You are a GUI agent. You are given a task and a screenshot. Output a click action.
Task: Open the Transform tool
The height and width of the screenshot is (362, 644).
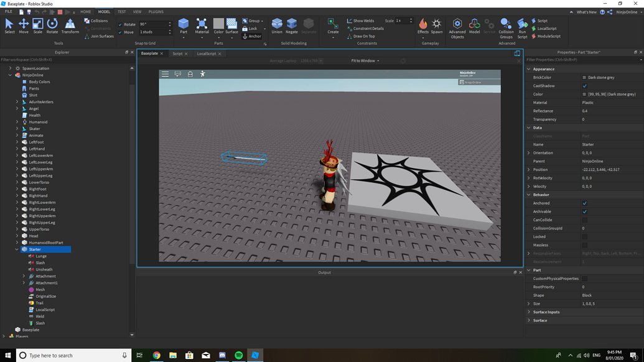[x=70, y=26]
